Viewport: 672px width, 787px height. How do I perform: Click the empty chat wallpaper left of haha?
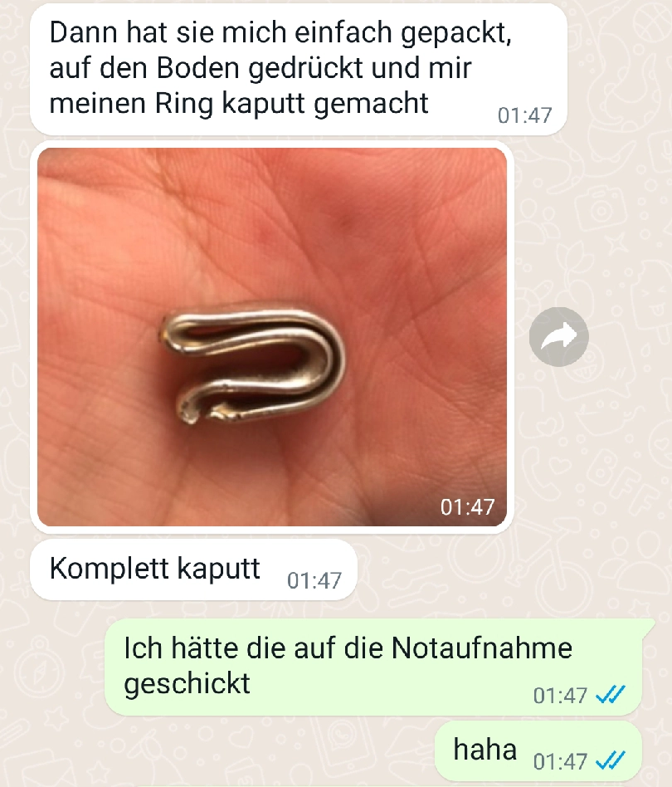click(216, 753)
